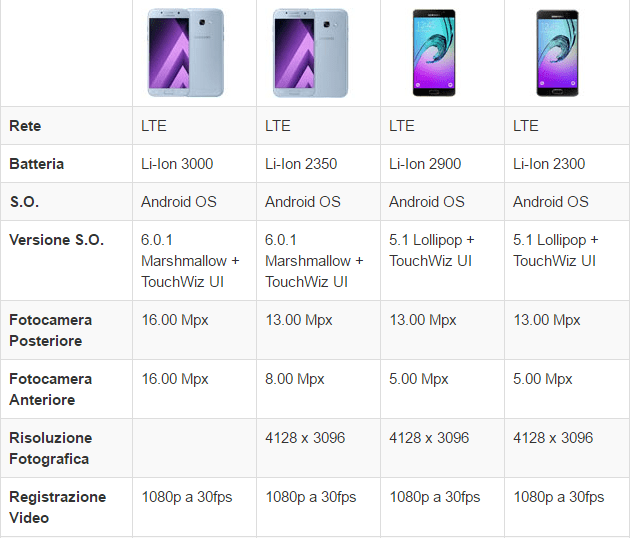The height and width of the screenshot is (538, 630).
Task: Click the phone image above Li-Ion 2900
Action: (x=433, y=53)
